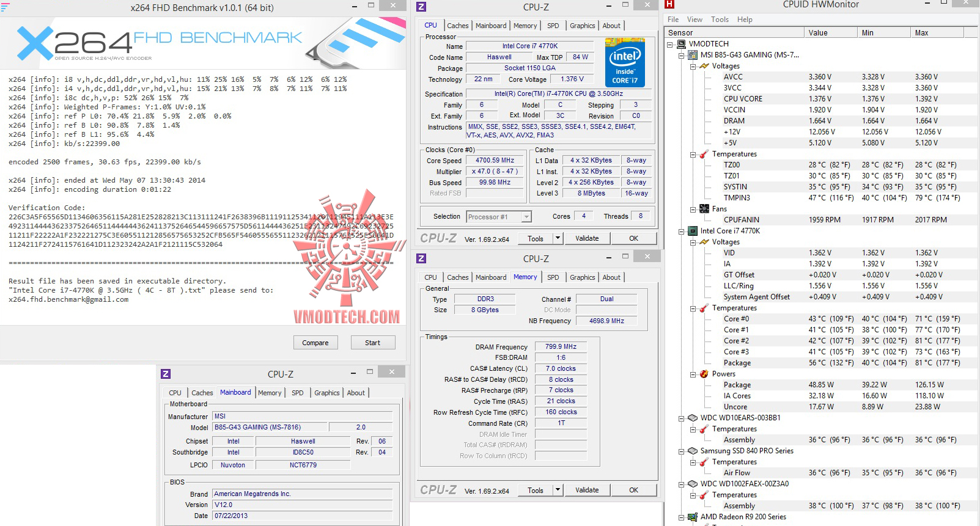The height and width of the screenshot is (526, 980).
Task: Click the Intel Core i7 4770K chip icon
Action: point(693,231)
